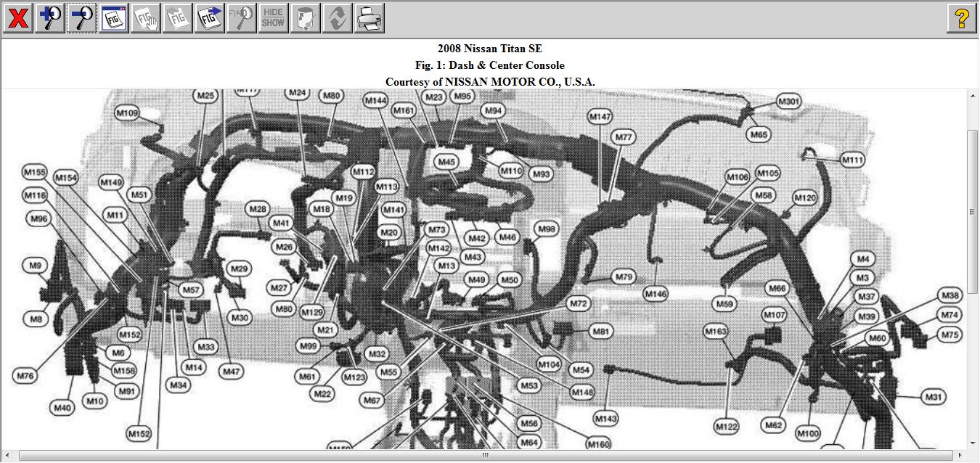Click connector label M94
The image size is (980, 463).
tap(493, 110)
